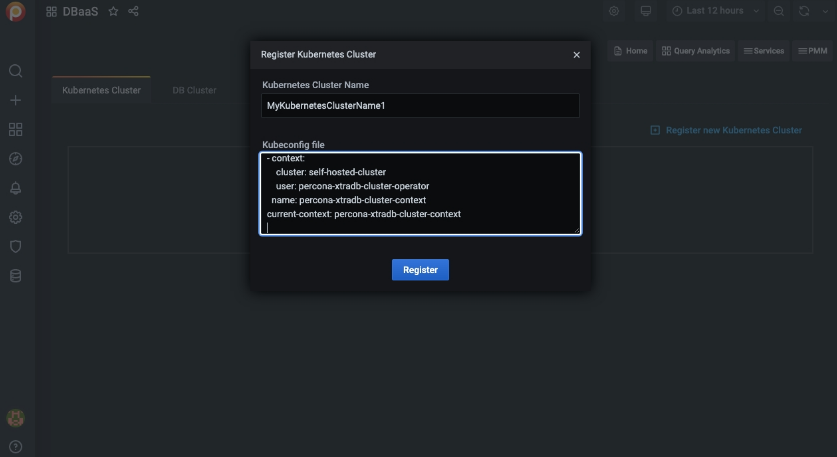This screenshot has height=457, width=837.
Task: Star the DBaaS dashboard
Action: tap(113, 11)
